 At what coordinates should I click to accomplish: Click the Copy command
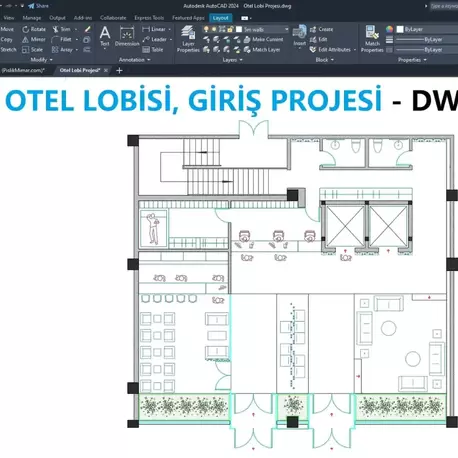(x=6, y=40)
